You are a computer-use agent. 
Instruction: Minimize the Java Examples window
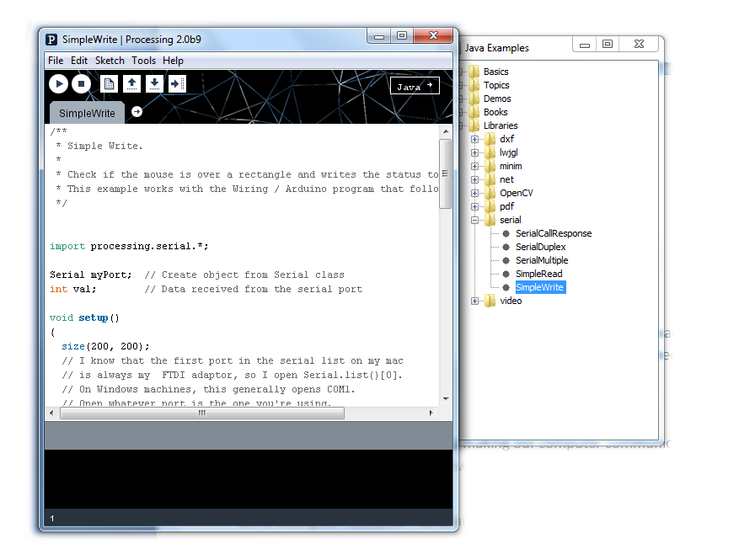click(x=585, y=45)
